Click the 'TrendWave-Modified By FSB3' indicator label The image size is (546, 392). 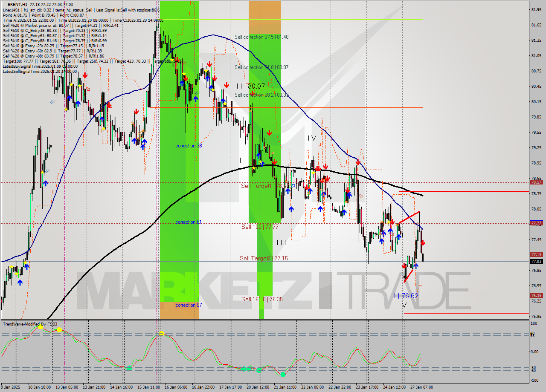coord(30,324)
